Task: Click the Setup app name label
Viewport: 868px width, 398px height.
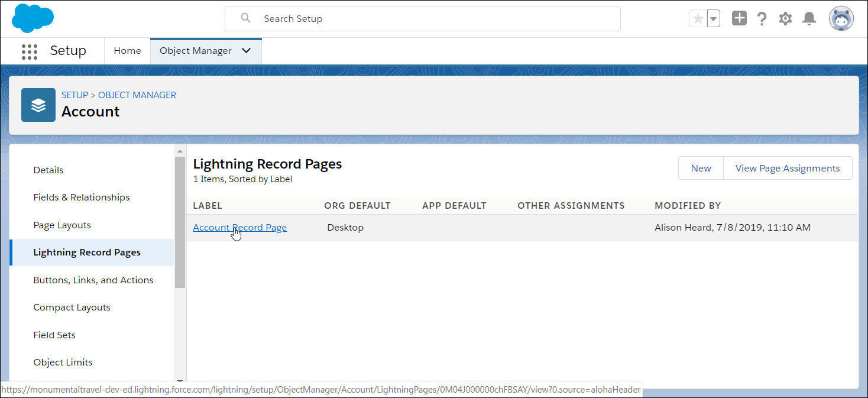Action: click(68, 51)
